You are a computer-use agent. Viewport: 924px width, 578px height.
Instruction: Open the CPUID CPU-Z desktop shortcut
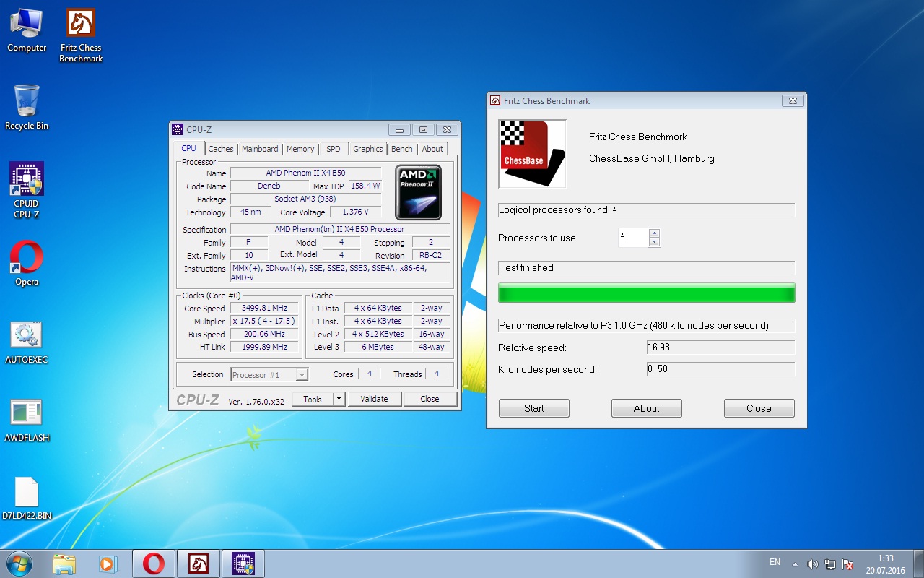pos(27,180)
